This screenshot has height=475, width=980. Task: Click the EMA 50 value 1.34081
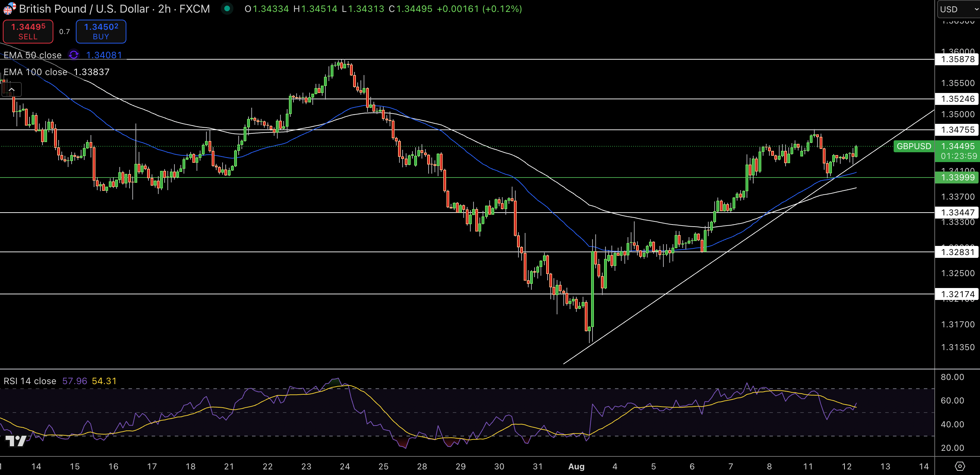104,55
